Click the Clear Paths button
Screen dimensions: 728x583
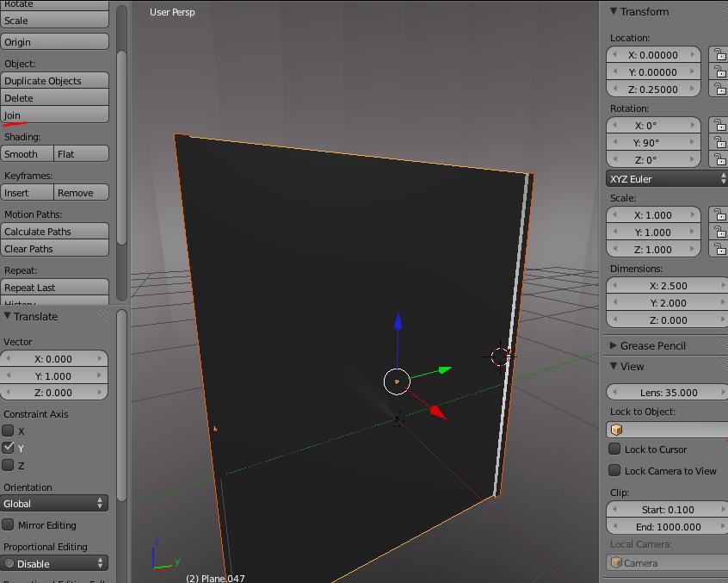coord(55,248)
